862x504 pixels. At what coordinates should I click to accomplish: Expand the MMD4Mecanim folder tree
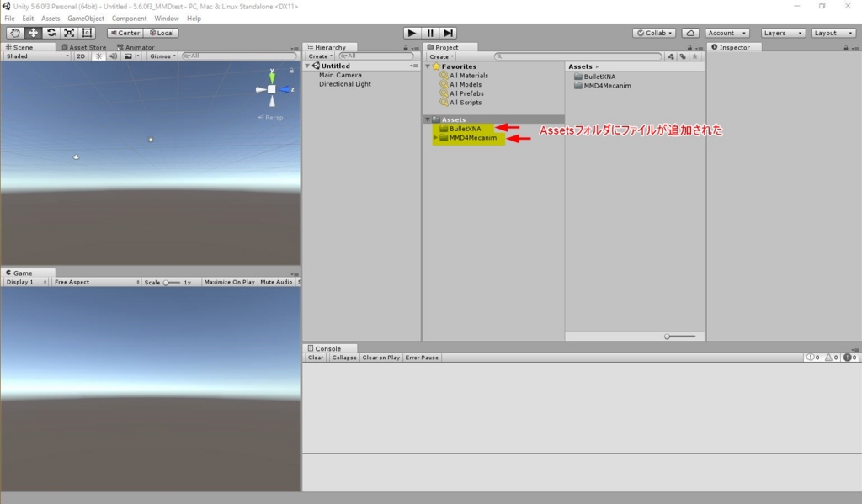click(x=435, y=137)
